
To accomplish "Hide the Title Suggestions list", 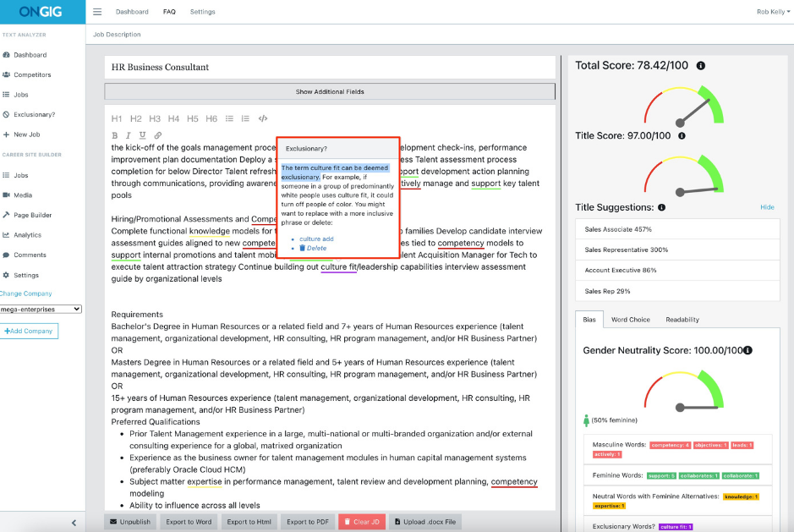I will click(x=767, y=207).
